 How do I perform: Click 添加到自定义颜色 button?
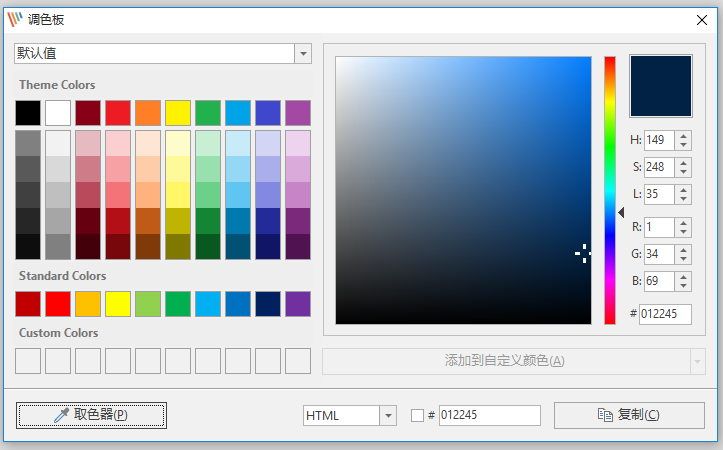[x=504, y=361]
